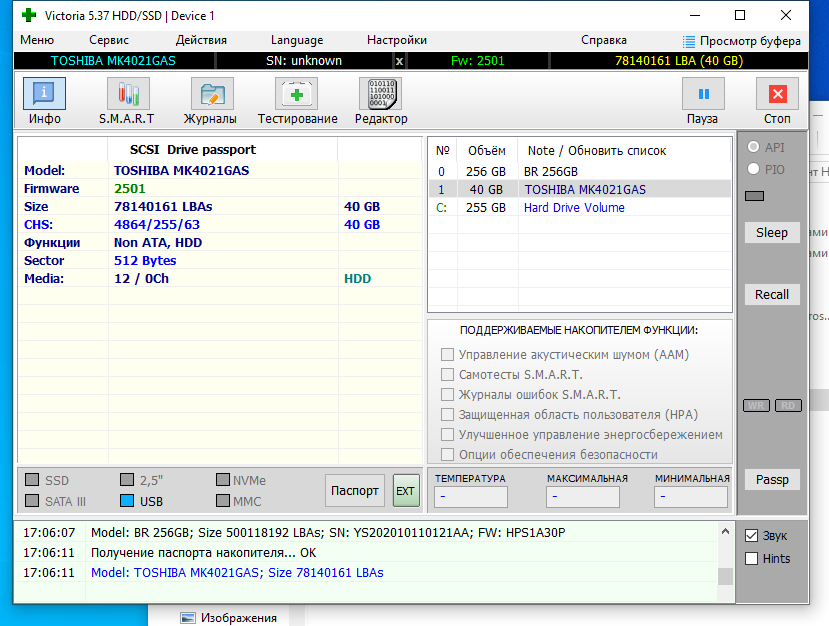Enable the Hints checkbox
Screen dimensions: 829x626
(751, 558)
